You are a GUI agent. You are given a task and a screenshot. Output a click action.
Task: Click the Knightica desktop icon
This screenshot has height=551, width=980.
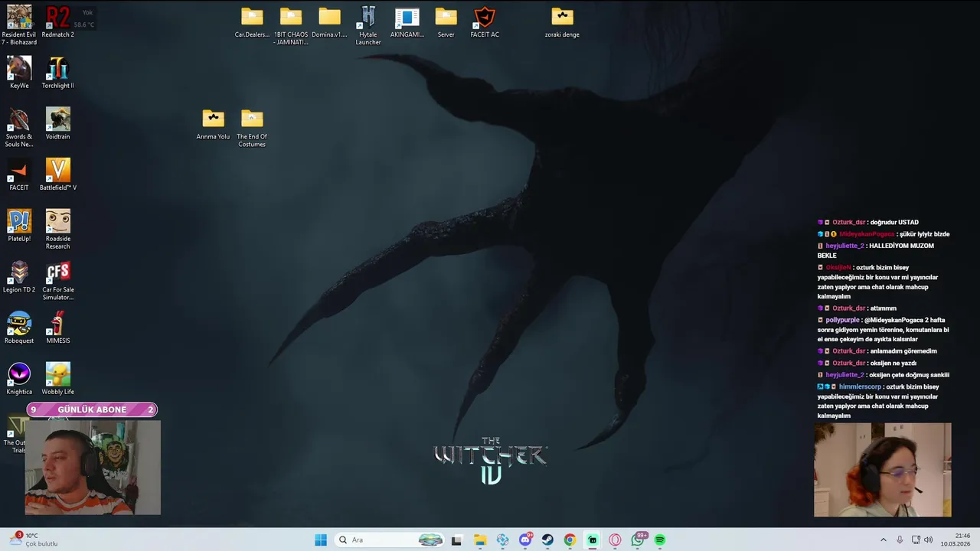point(19,379)
